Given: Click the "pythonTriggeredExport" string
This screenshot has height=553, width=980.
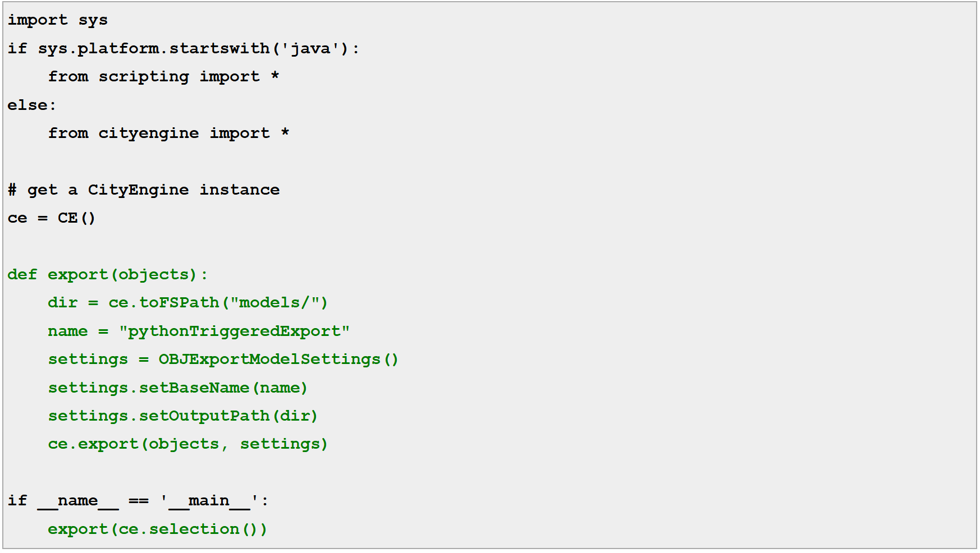Looking at the screenshot, I should (234, 331).
